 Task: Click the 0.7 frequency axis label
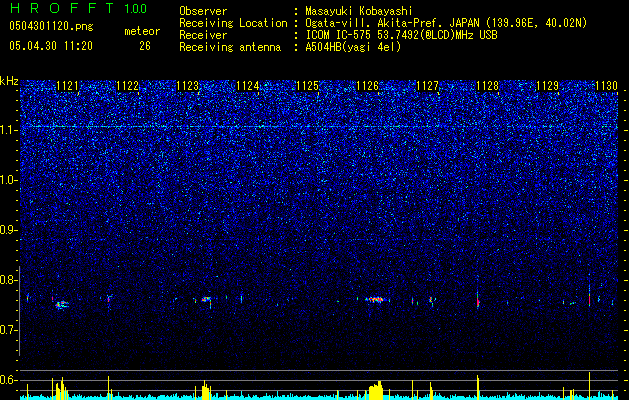[8, 330]
